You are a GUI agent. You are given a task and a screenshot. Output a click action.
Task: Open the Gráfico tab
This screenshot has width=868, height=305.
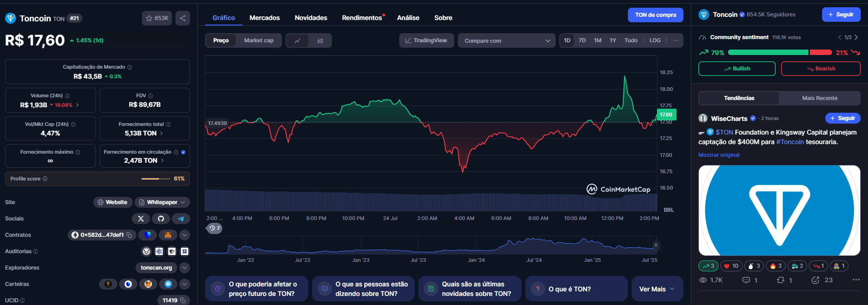[x=224, y=18]
